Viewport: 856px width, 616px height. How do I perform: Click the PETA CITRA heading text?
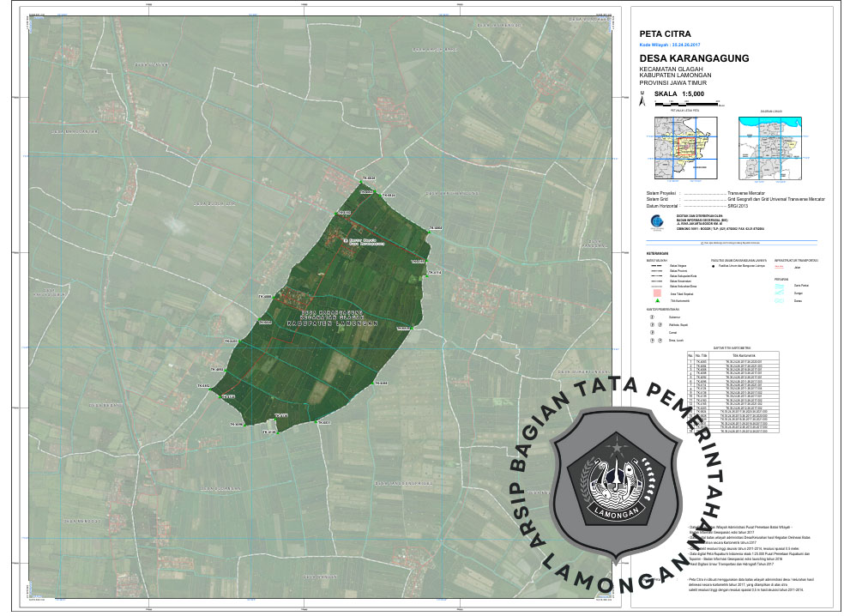(x=665, y=34)
